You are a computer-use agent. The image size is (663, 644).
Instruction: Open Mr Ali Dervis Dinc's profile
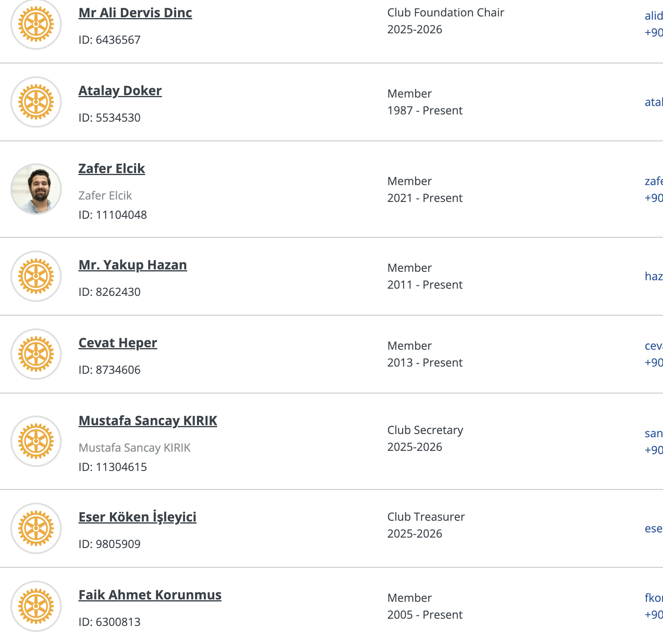[135, 13]
